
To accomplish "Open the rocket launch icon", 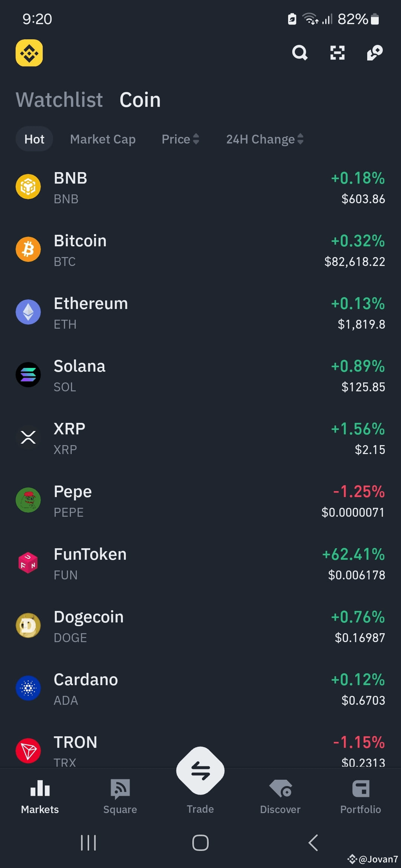I will [x=375, y=53].
